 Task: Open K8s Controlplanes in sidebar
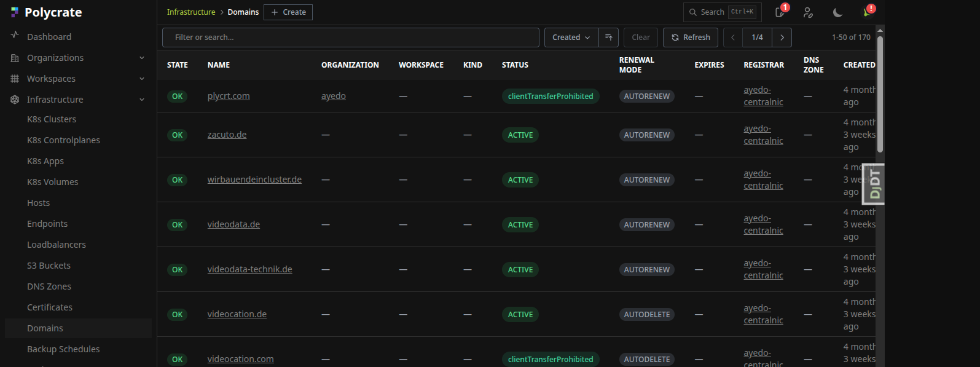coord(63,140)
